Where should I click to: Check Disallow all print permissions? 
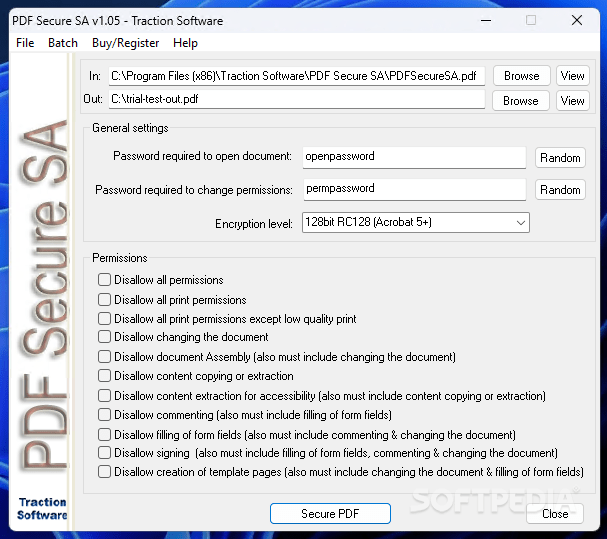[x=104, y=299]
